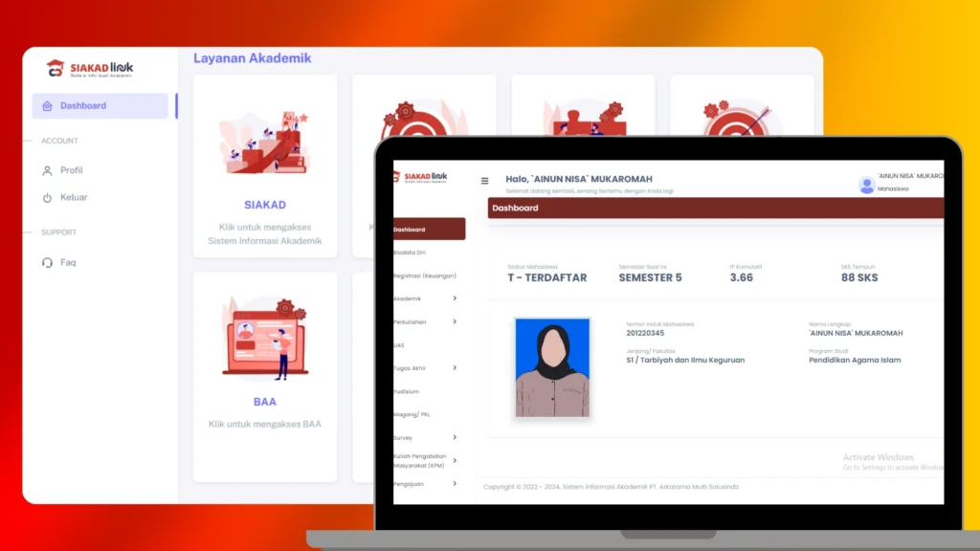
Task: Click the IP Kumulatif value "3.66"
Action: [742, 278]
